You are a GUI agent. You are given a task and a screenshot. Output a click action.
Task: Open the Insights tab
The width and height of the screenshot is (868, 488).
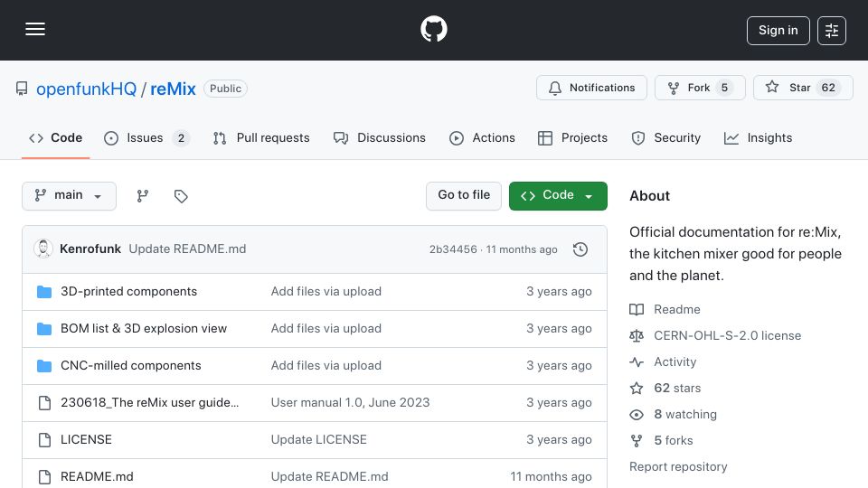758,137
